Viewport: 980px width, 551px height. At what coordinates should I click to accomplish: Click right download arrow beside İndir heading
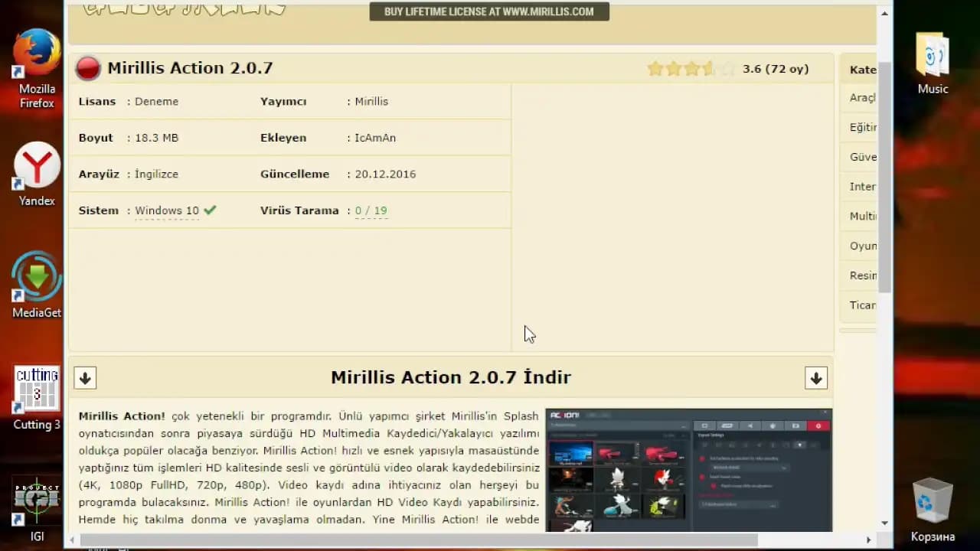click(x=816, y=378)
